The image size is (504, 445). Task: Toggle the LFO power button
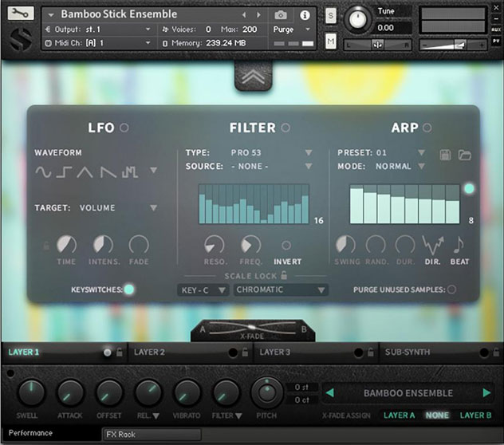(x=124, y=128)
